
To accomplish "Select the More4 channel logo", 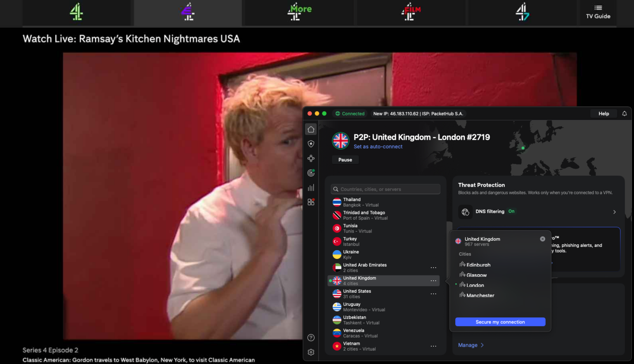I will (x=299, y=12).
